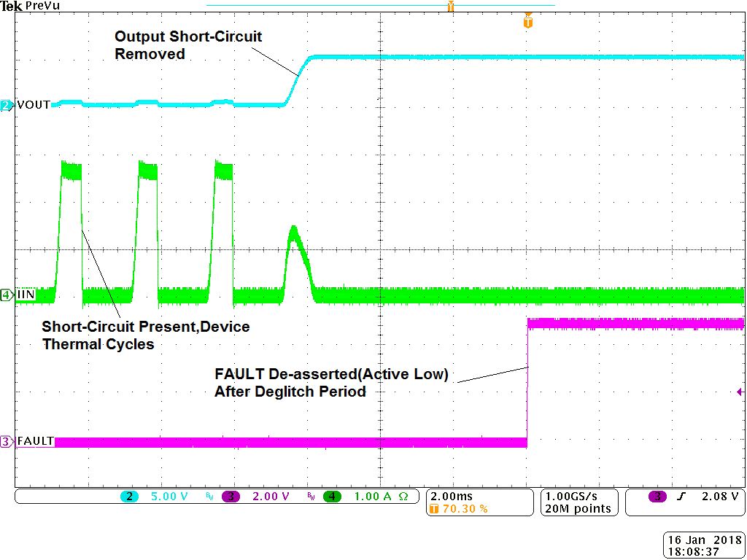The height and width of the screenshot is (560, 747).
Task: Click the purple channel 3 badge in scale readout
Action: pyautogui.click(x=231, y=497)
